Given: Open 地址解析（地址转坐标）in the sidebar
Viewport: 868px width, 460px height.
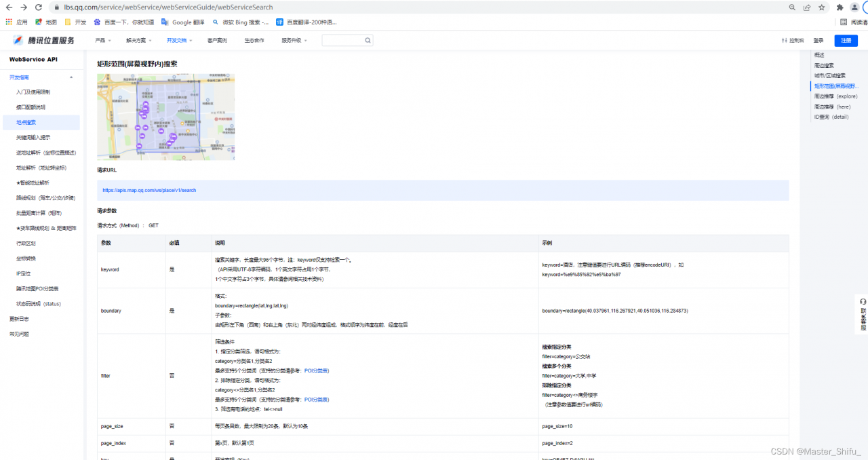Looking at the screenshot, I should [41, 168].
